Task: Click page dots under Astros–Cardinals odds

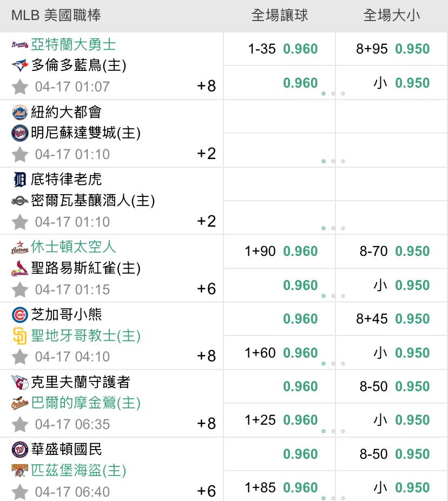Action: [x=333, y=296]
